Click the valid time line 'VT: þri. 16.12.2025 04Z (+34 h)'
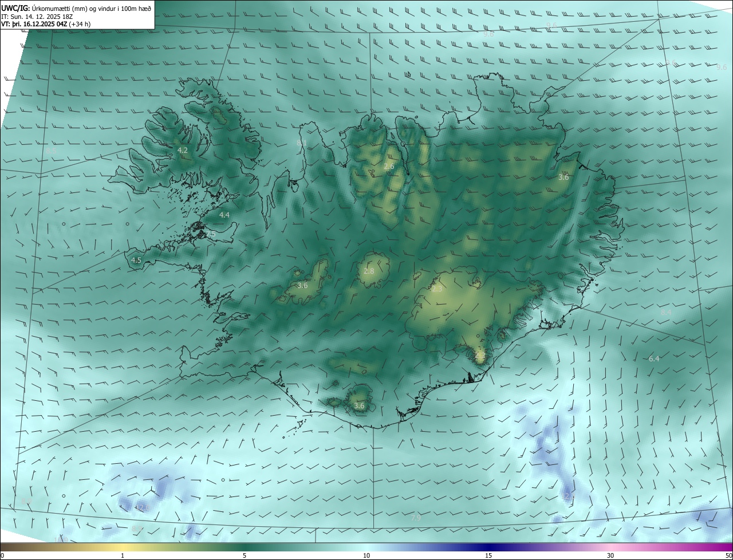Viewport: 733px width, 560px height. [46, 24]
